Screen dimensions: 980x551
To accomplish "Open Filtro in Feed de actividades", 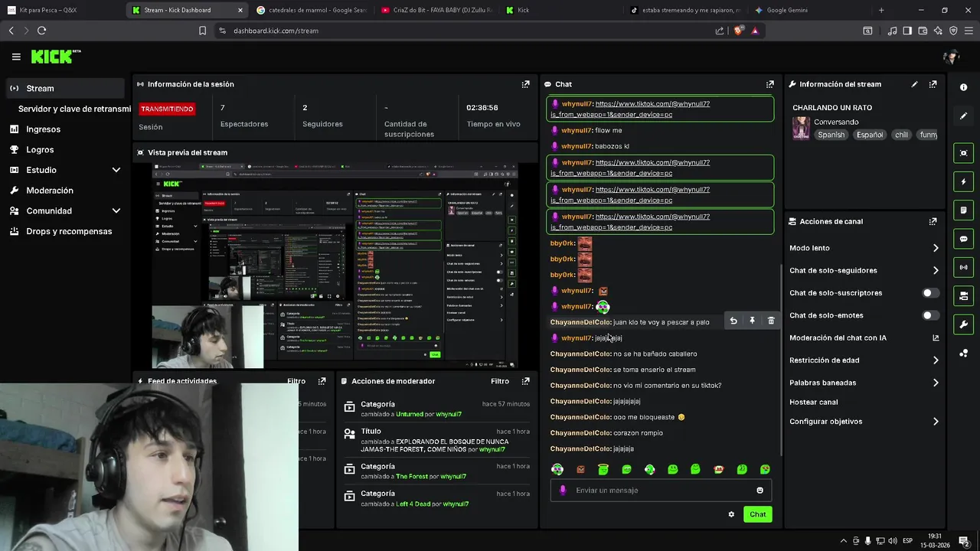I will (x=296, y=381).
